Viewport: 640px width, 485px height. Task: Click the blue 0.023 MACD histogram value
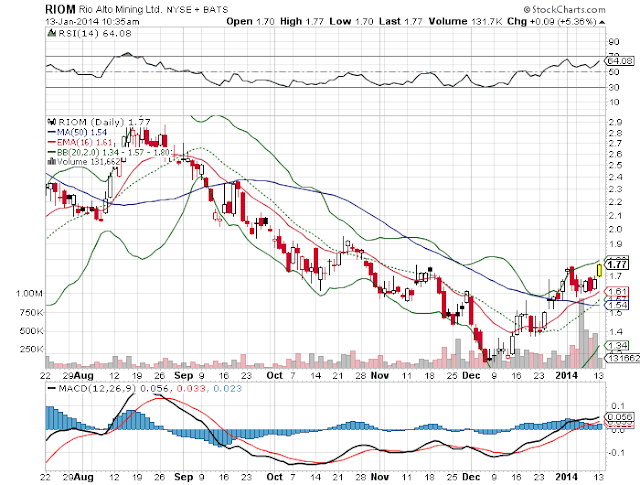[227, 388]
